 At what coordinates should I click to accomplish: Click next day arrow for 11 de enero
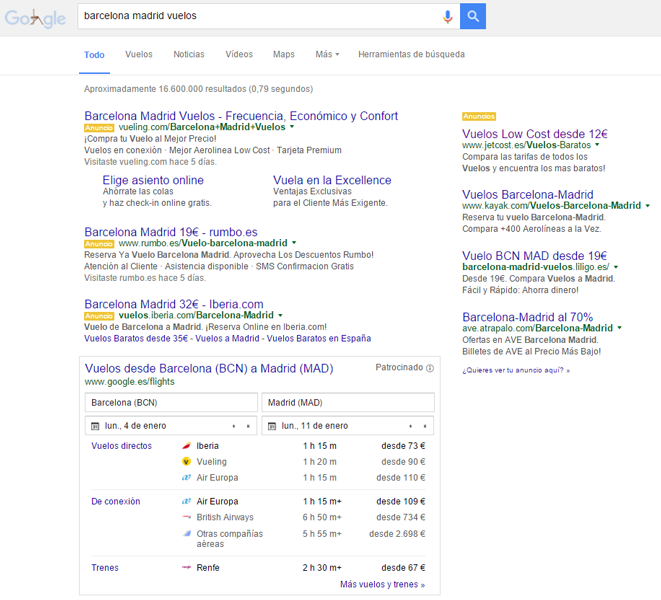tap(425, 426)
